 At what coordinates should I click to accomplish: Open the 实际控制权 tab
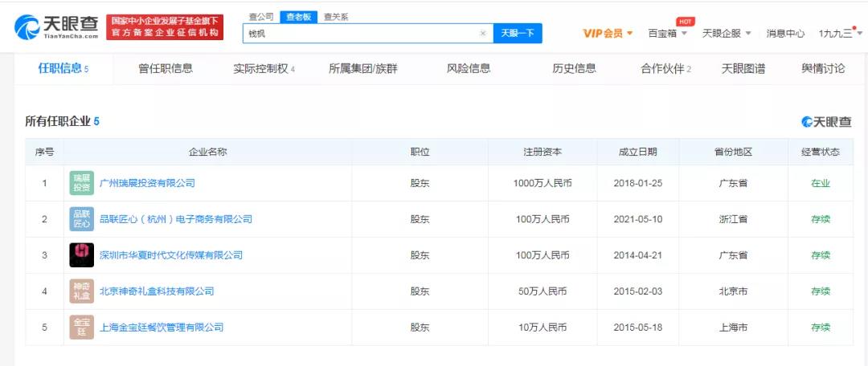(x=264, y=69)
